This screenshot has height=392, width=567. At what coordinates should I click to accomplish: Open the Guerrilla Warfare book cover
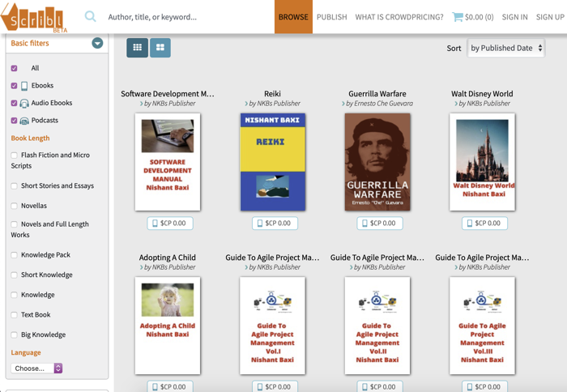tap(377, 162)
